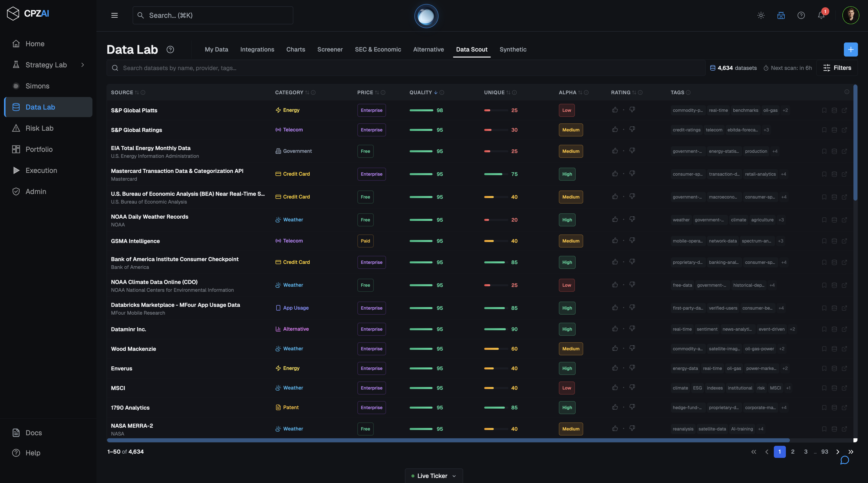868x483 pixels.
Task: Expand the Strategy Lab sidebar section
Action: point(83,65)
